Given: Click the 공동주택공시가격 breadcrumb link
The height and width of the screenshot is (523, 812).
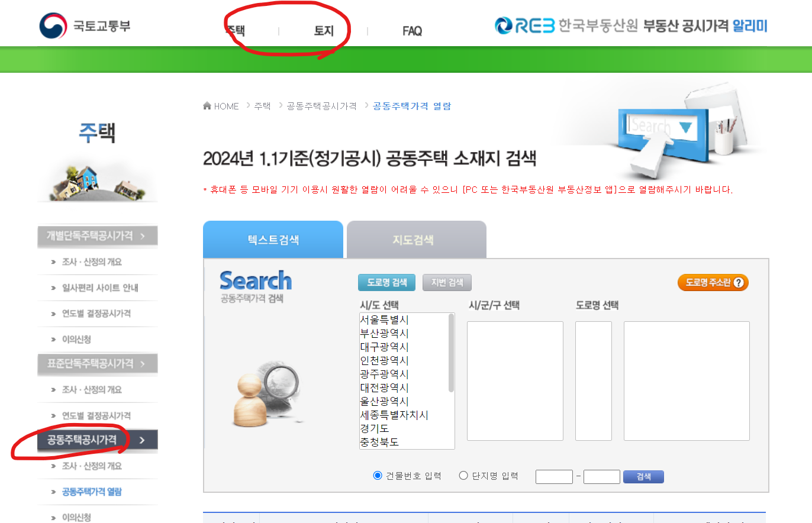Looking at the screenshot, I should click(x=321, y=106).
